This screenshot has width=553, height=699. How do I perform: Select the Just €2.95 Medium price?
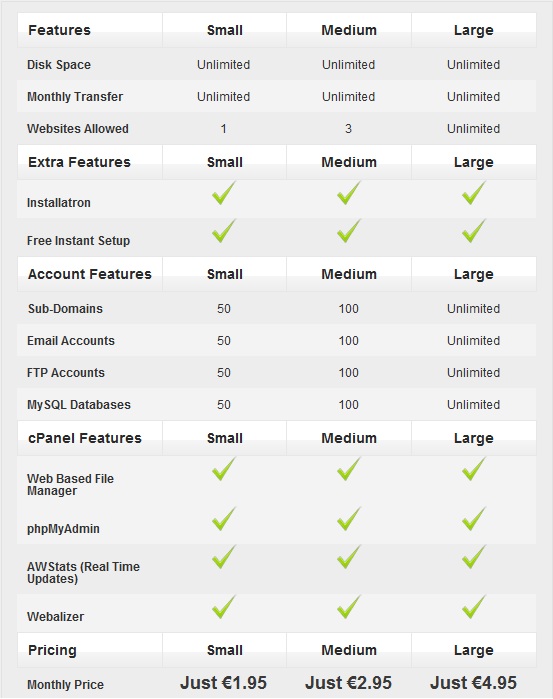coord(348,683)
